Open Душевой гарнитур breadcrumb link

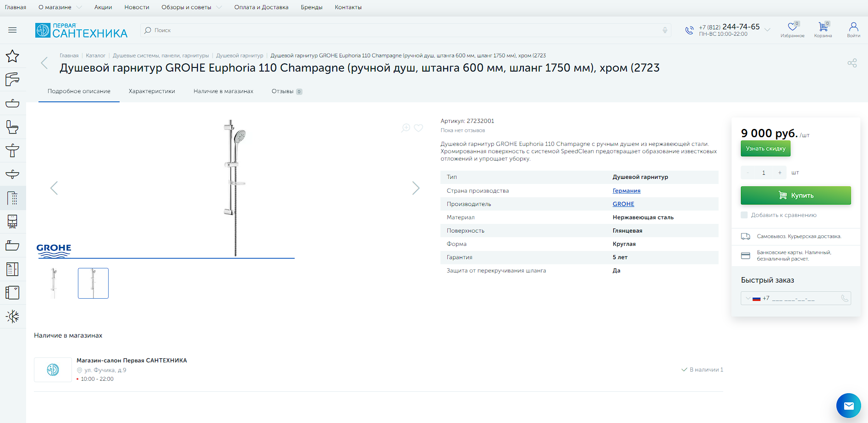coord(240,56)
